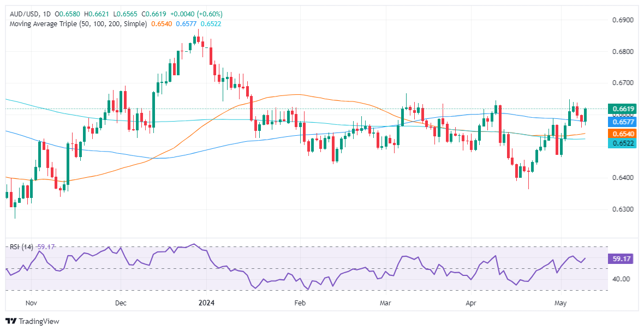644x331 pixels.
Task: Click the AUD/USD symbol title
Action: coord(21,14)
